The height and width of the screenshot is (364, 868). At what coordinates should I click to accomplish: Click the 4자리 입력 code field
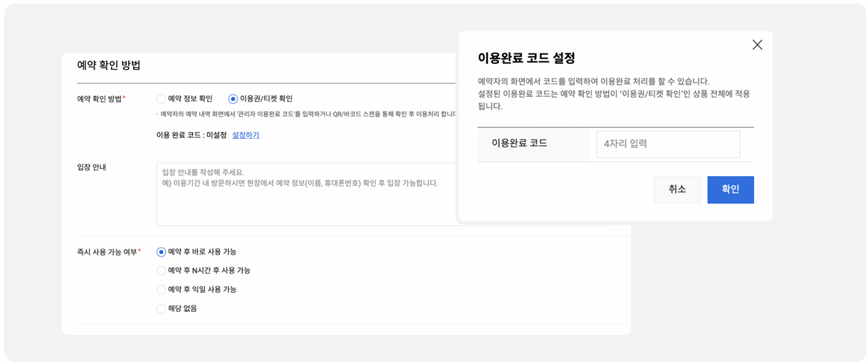coord(667,144)
